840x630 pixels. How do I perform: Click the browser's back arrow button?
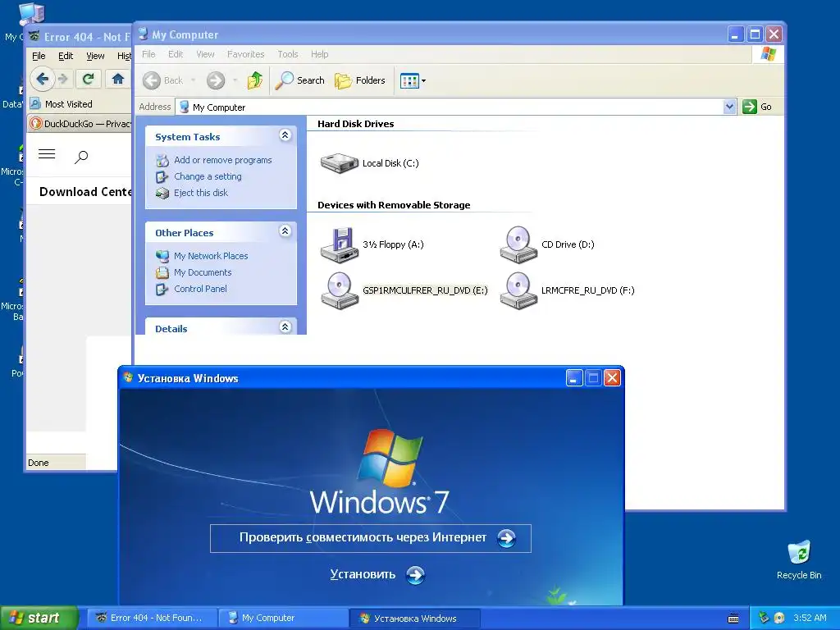43,80
